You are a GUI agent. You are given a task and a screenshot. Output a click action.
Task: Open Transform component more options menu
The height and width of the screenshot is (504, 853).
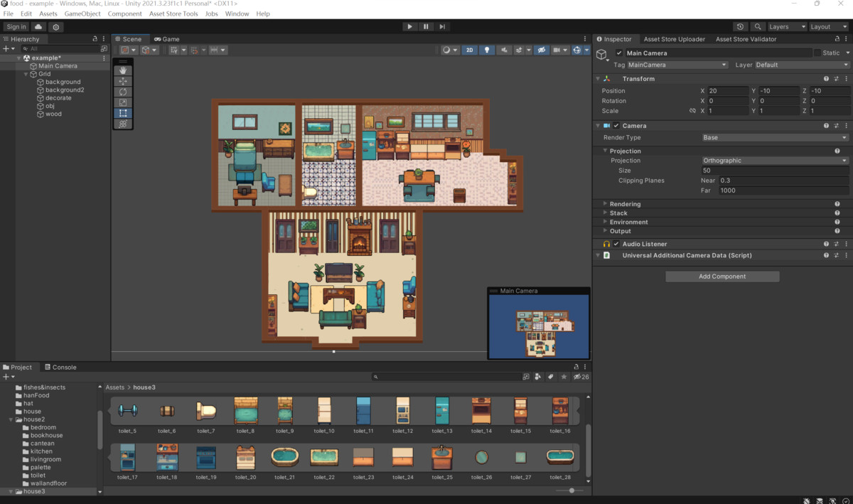click(x=846, y=79)
